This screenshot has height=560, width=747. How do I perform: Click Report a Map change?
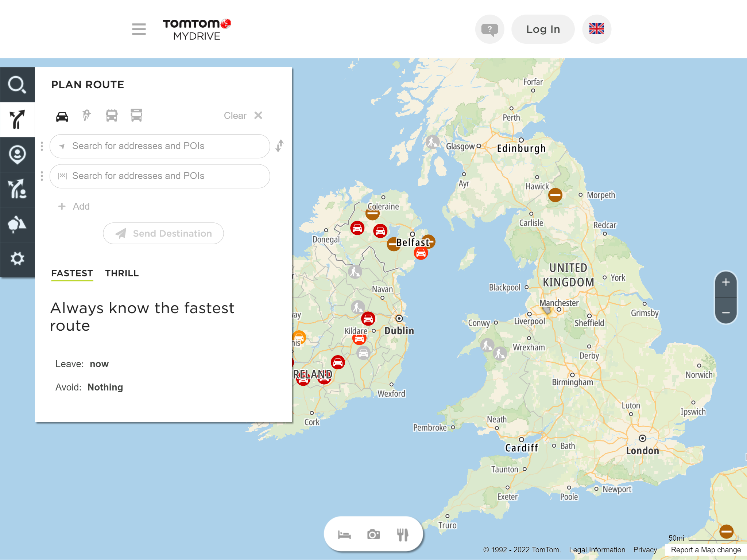tap(706, 550)
